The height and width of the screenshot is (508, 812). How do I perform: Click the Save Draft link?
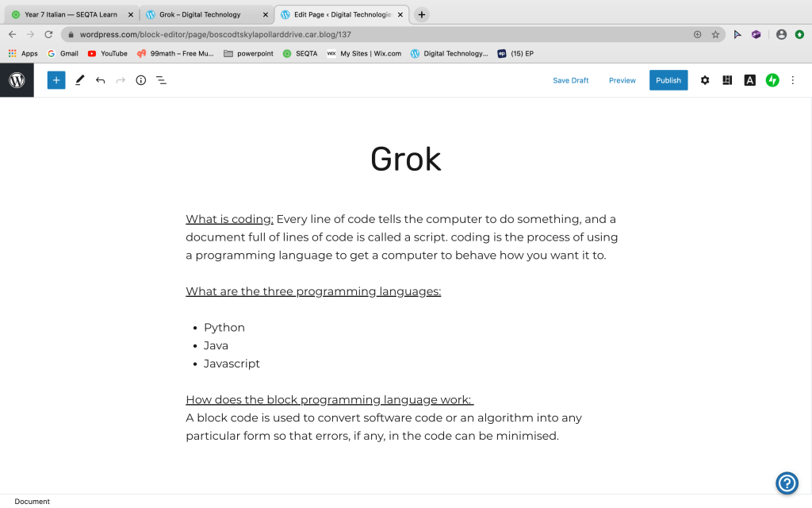pos(570,80)
